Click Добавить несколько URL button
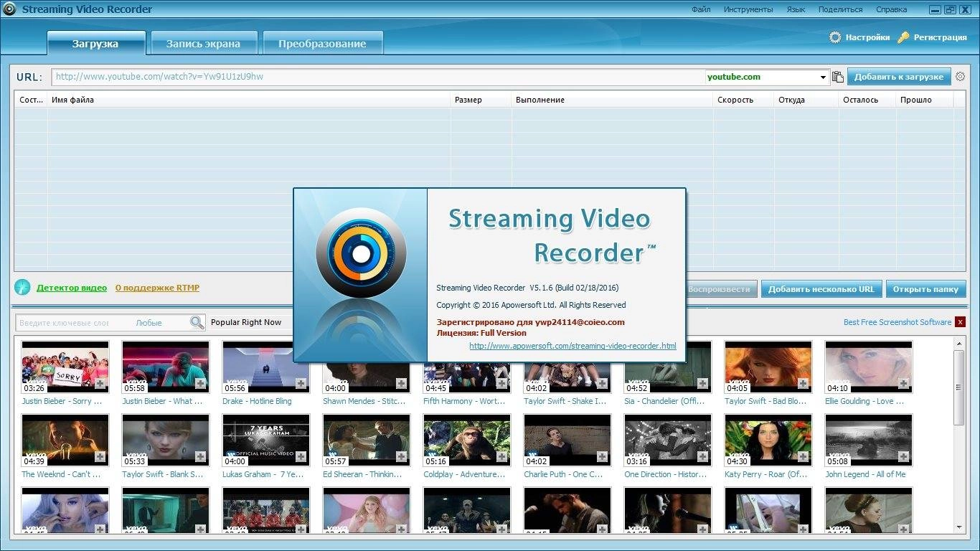This screenshot has height=551, width=980. [x=821, y=289]
